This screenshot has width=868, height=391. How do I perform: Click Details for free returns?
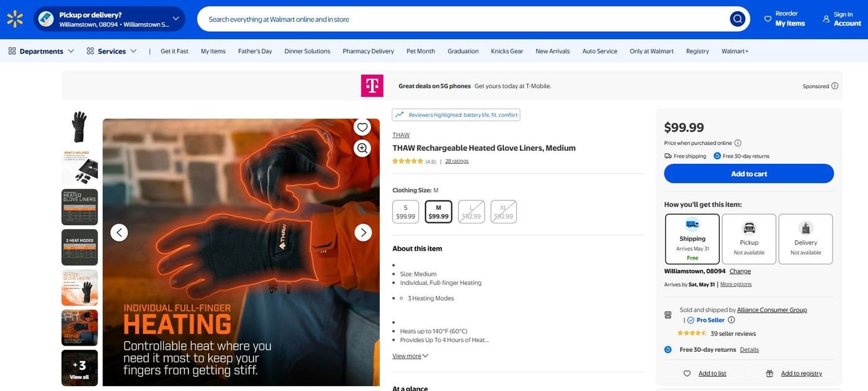[749, 349]
